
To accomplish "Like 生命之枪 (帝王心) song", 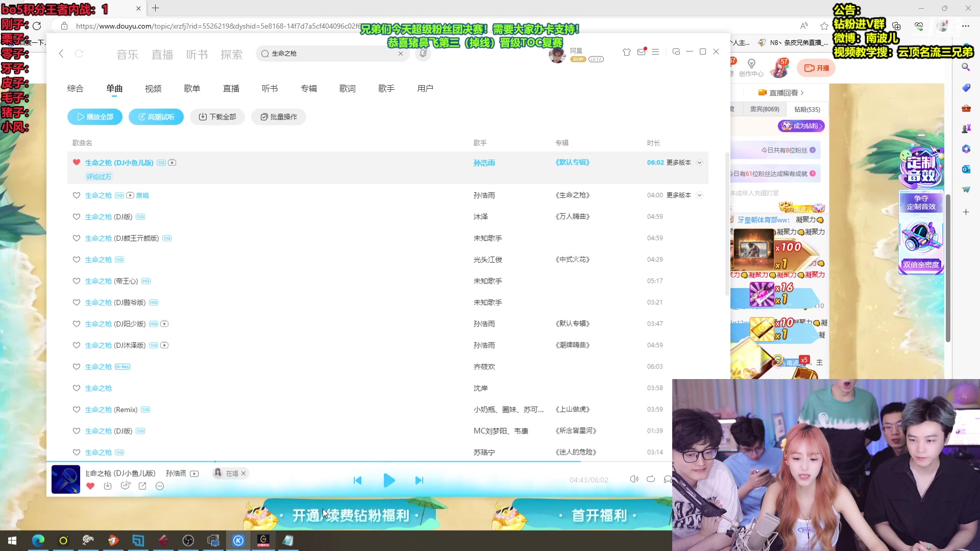I will pos(77,281).
